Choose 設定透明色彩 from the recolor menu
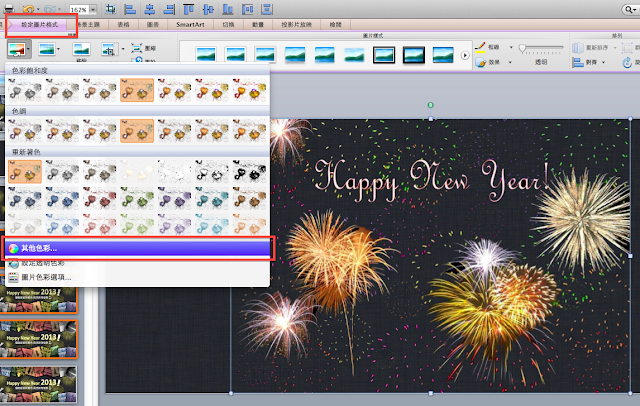 [x=138, y=264]
